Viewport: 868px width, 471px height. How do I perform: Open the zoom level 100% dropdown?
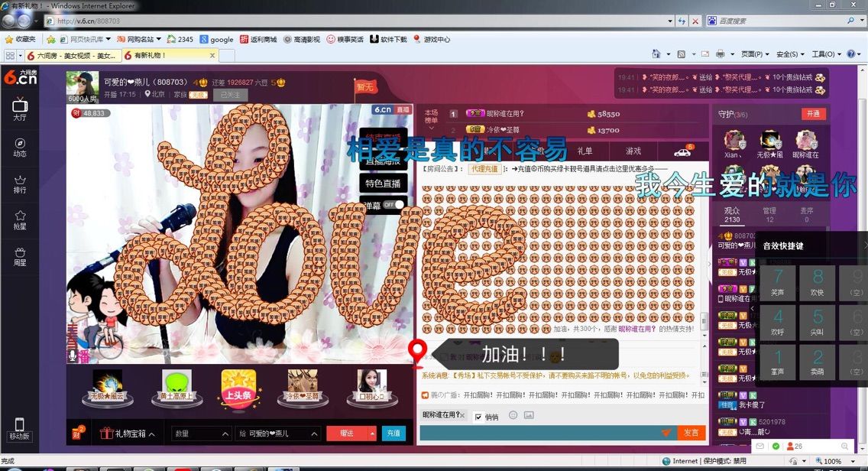click(853, 461)
